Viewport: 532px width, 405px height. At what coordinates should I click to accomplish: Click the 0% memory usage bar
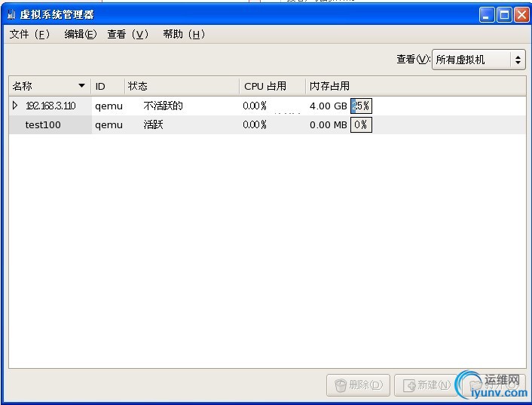[361, 125]
